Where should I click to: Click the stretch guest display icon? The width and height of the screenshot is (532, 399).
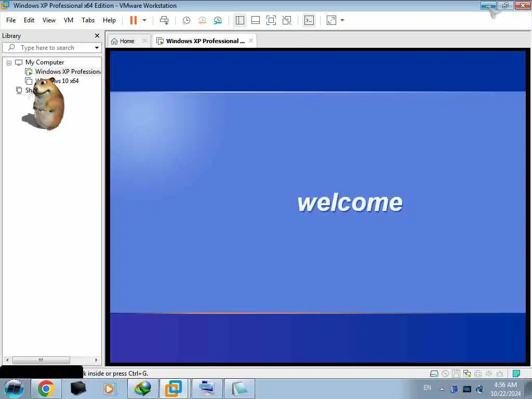331,20
